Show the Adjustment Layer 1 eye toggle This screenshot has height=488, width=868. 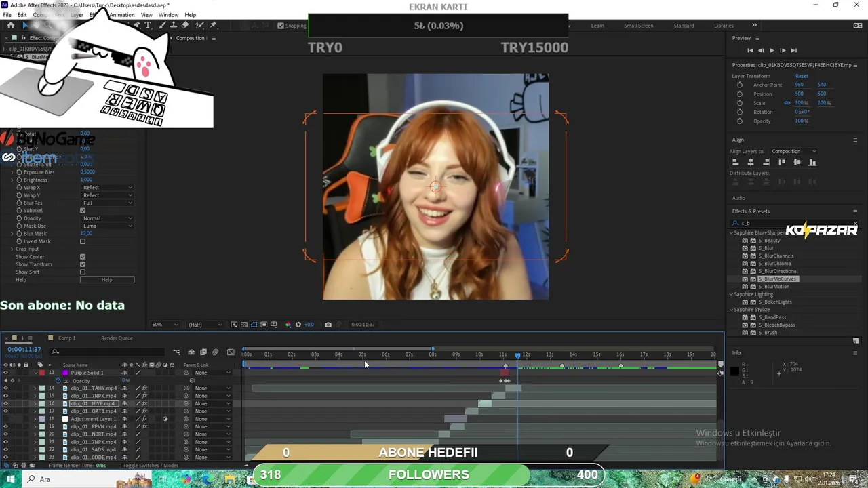[x=5, y=419]
